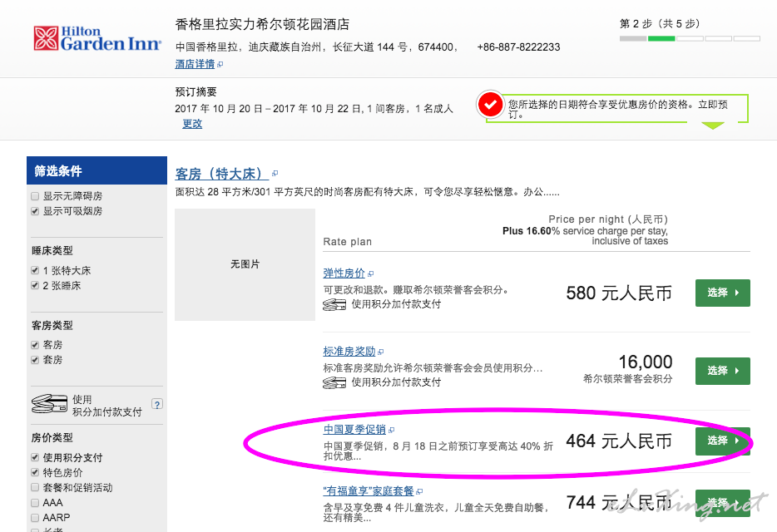Click the popup icon beside 客房（特大床）
The width and height of the screenshot is (777, 532).
tap(275, 174)
